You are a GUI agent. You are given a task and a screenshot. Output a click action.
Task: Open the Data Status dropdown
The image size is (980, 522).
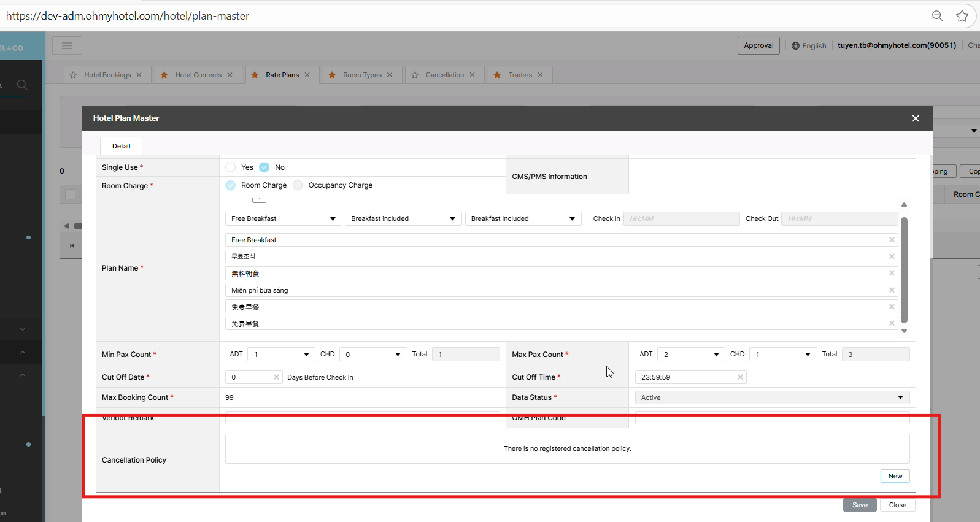tap(772, 397)
